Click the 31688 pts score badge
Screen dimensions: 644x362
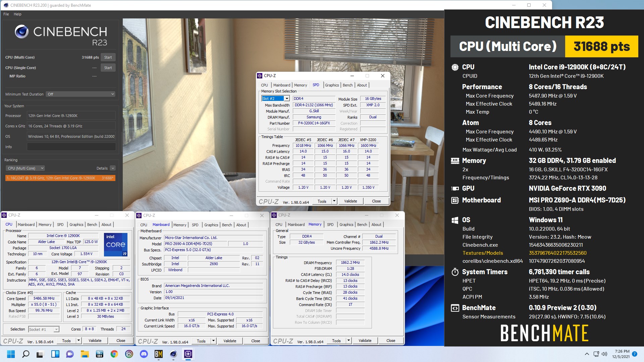coord(601,47)
